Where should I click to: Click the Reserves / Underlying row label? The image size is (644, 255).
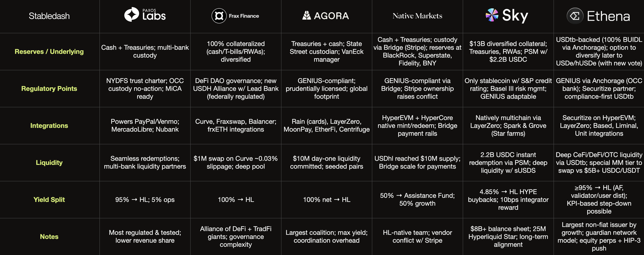tap(49, 51)
